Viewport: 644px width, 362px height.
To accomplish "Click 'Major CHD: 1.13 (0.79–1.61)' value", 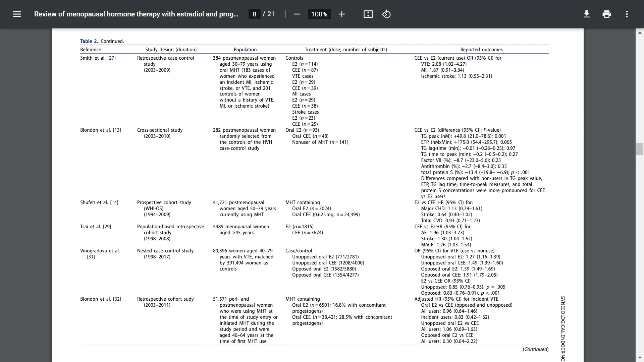I will tap(451, 208).
